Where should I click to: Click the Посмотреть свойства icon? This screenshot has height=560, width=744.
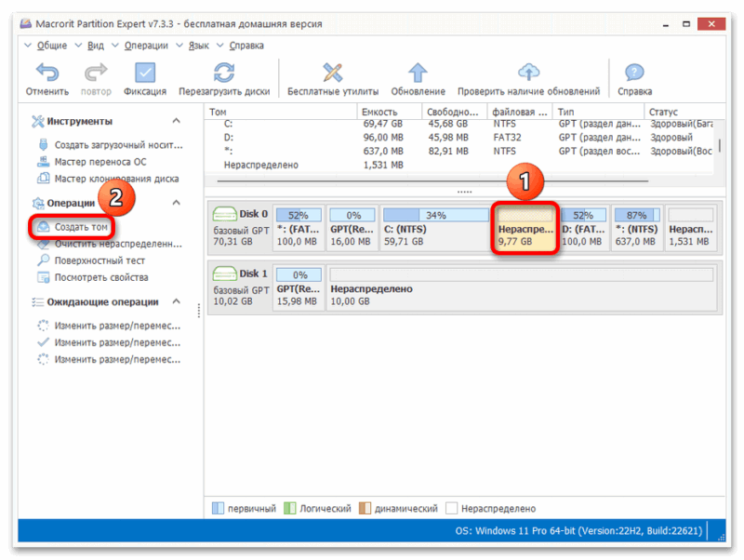point(43,277)
